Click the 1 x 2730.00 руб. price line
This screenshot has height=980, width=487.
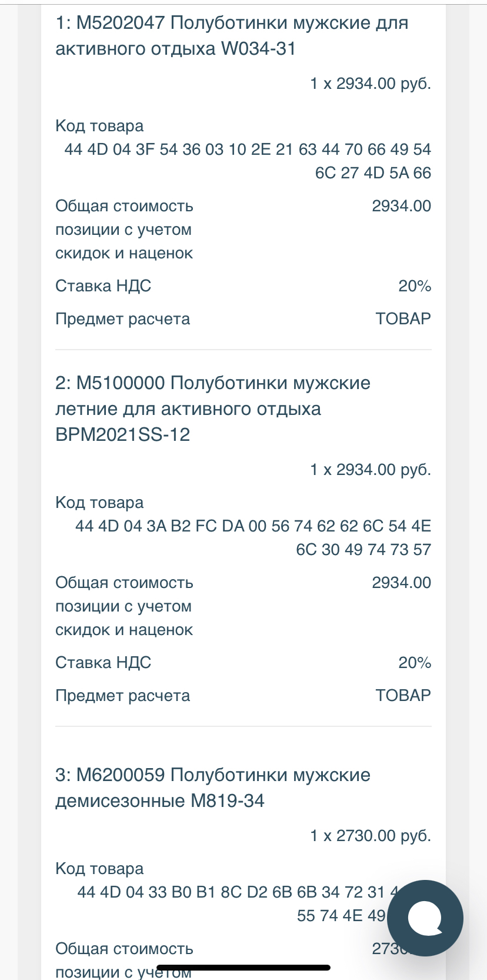tap(371, 836)
